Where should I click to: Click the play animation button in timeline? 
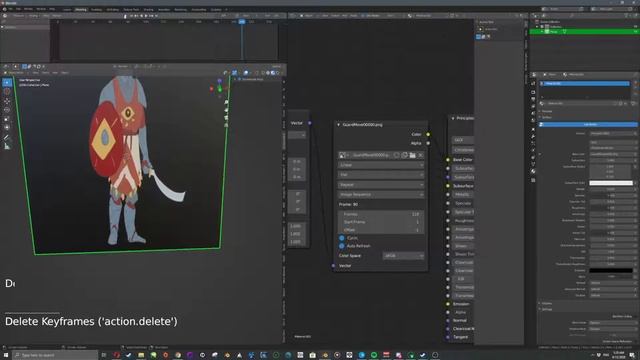click(x=146, y=16)
